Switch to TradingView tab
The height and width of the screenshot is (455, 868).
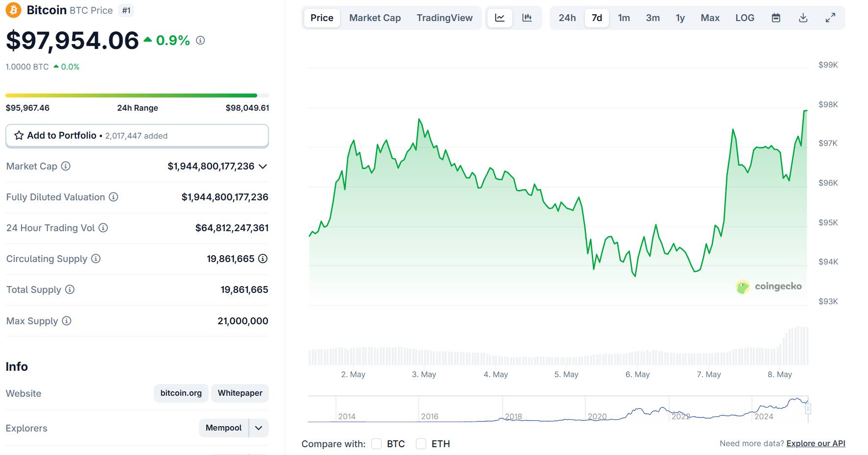444,18
